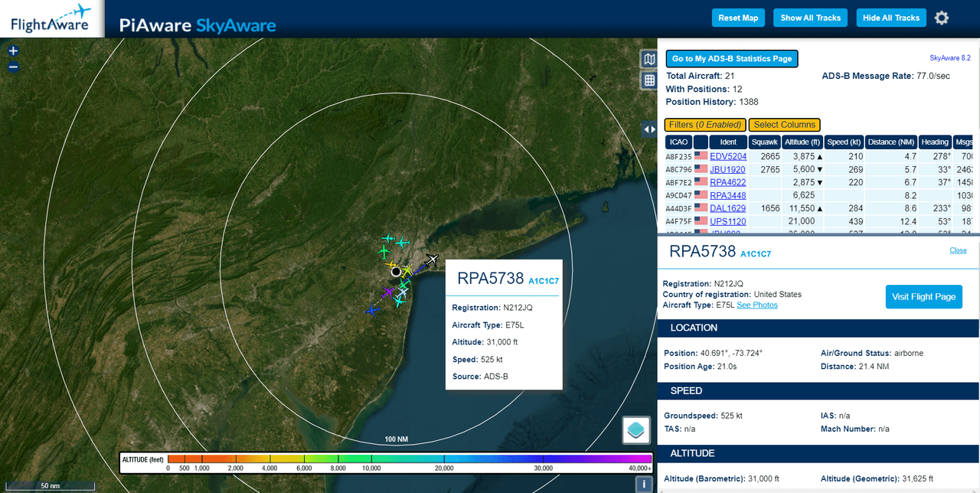
Task: Click the ALTITUDE section header
Action: [818, 453]
